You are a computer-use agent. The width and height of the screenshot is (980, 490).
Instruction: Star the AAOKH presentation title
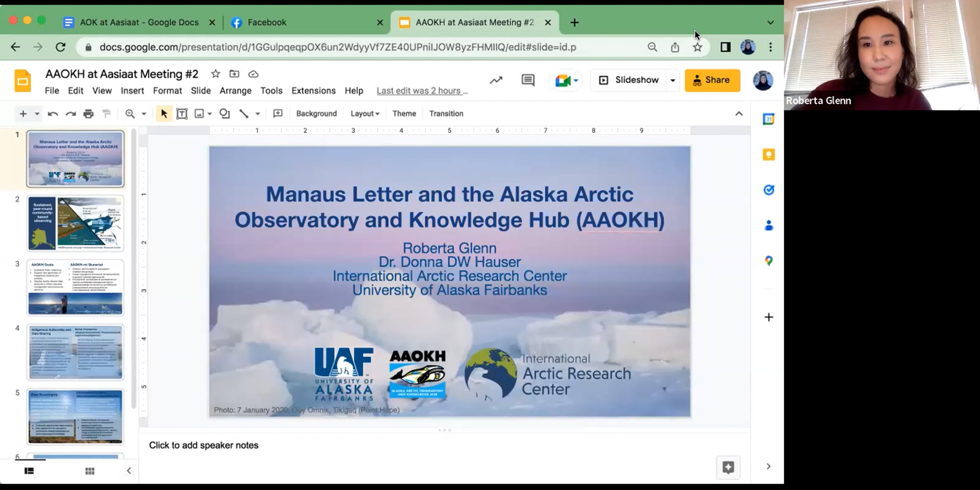coord(216,74)
